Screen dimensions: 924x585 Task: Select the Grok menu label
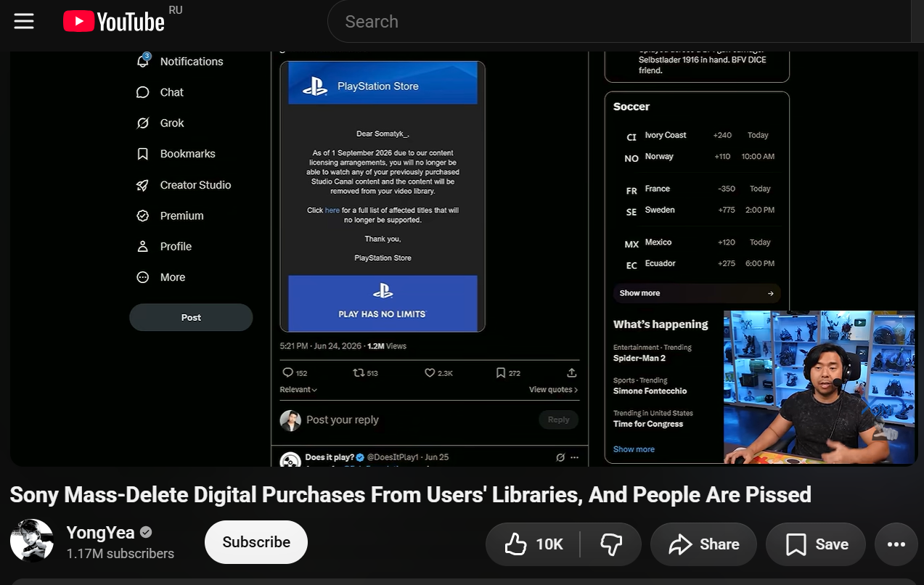point(172,123)
